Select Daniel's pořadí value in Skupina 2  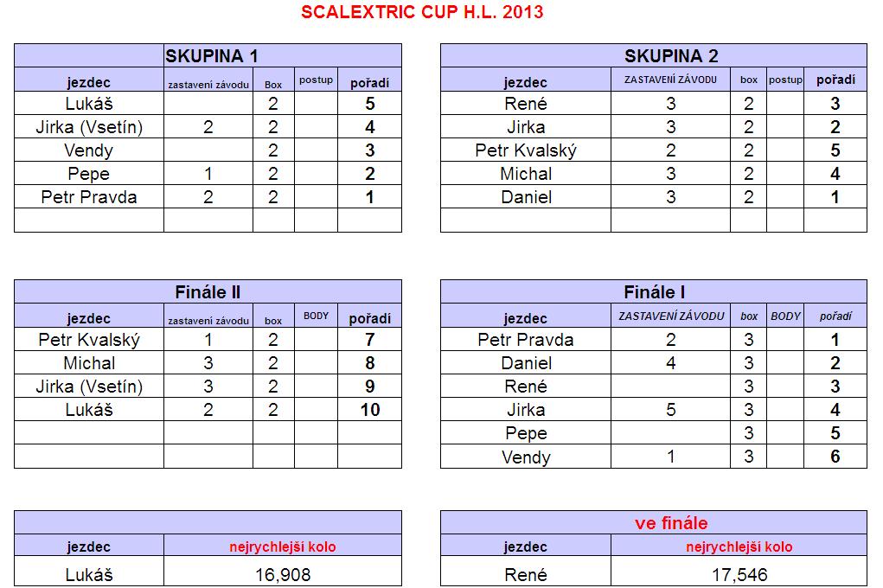click(835, 197)
